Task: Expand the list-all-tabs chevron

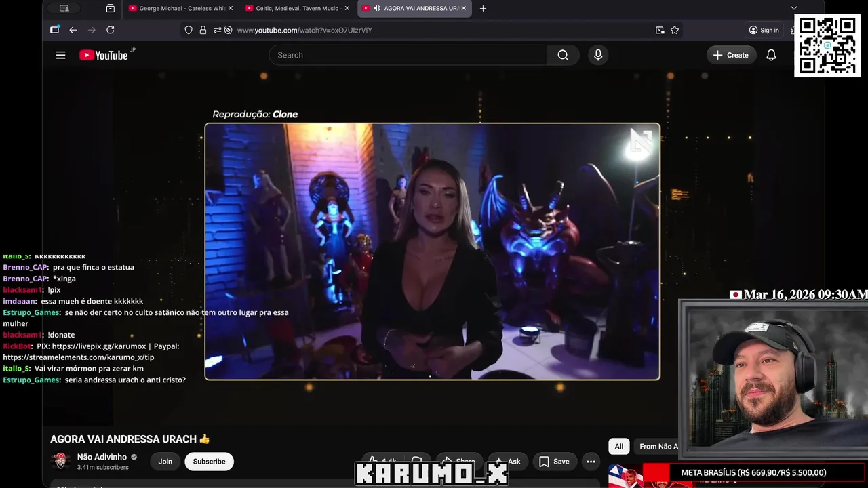Action: coord(794,8)
